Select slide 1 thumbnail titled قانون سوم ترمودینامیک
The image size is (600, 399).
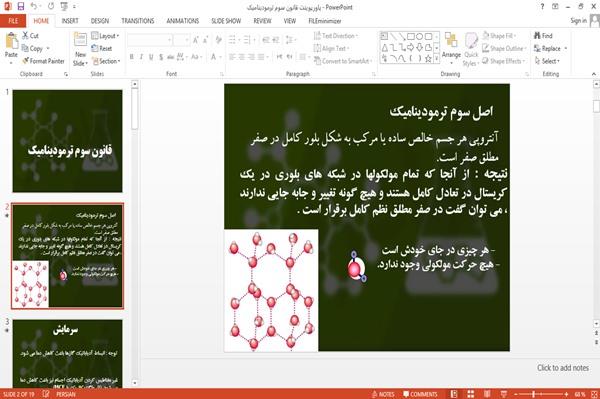67,141
